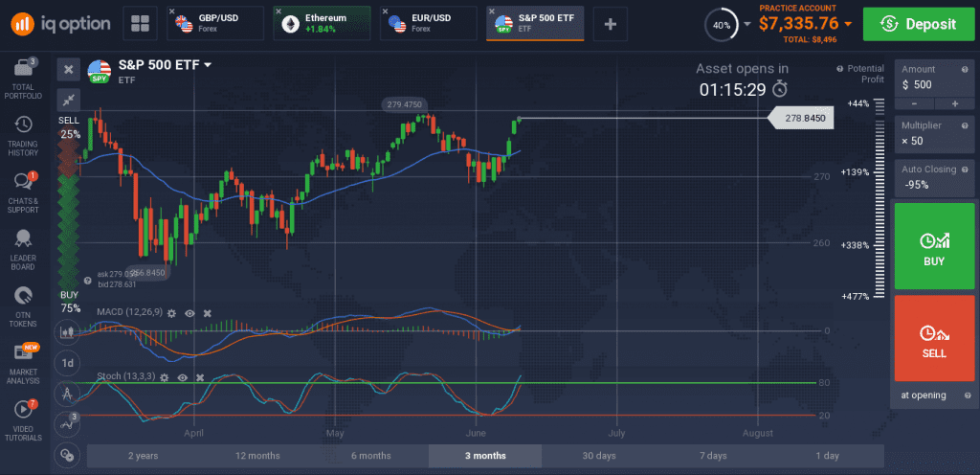Toggle Stoch indicator visibility eye
Screen dimensions: 980x475
pyautogui.click(x=183, y=377)
